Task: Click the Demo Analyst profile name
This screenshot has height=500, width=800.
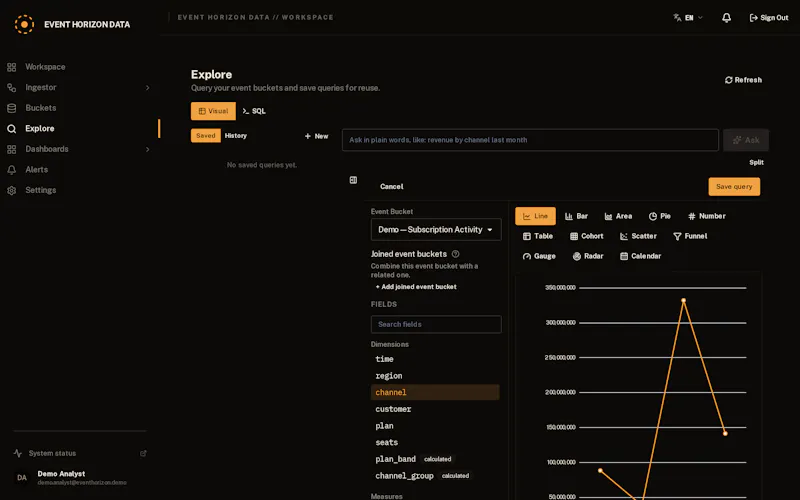Action: pos(61,474)
